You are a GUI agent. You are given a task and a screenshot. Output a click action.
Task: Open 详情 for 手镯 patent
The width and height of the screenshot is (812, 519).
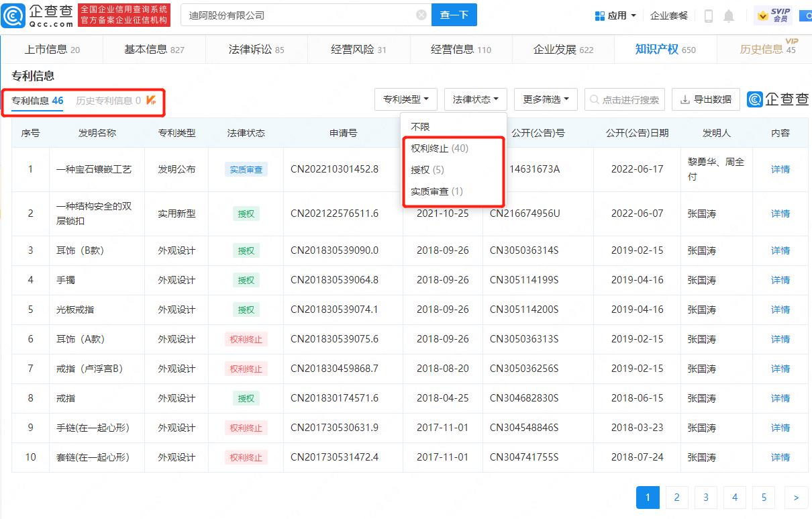coord(780,280)
